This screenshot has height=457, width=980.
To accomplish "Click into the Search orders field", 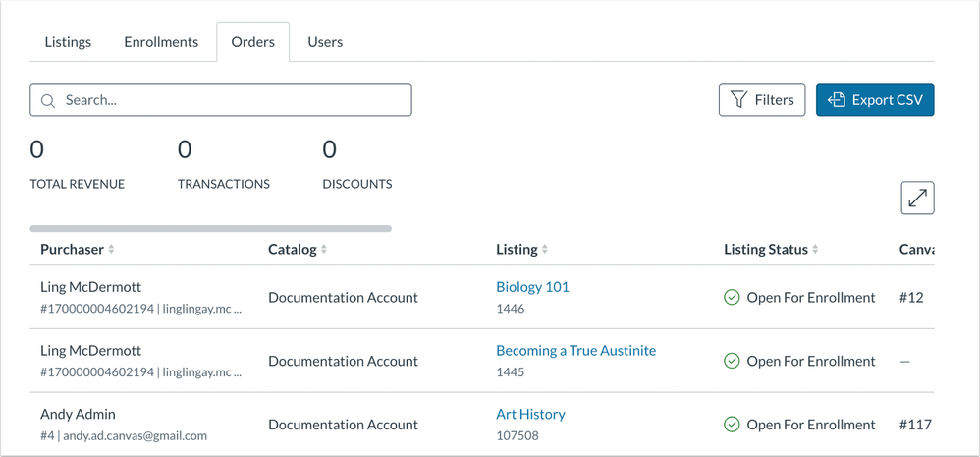I will coord(231,100).
